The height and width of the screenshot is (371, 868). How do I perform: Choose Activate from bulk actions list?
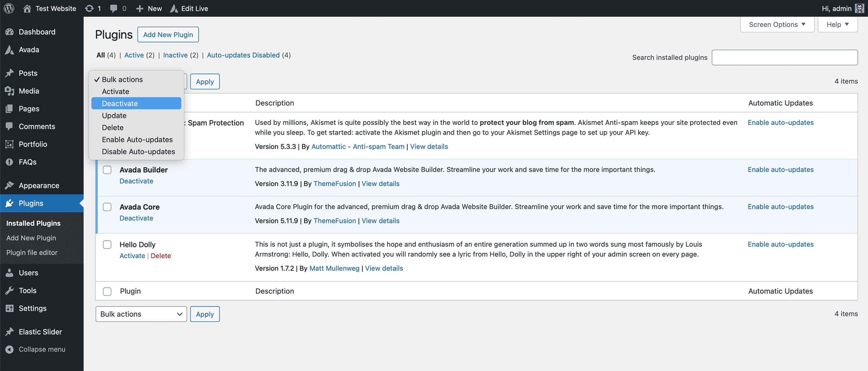pos(136,92)
